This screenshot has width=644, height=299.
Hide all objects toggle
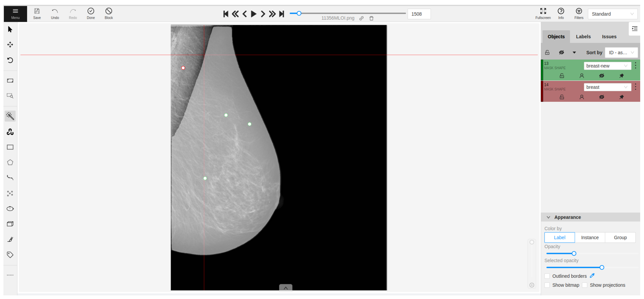pos(561,53)
